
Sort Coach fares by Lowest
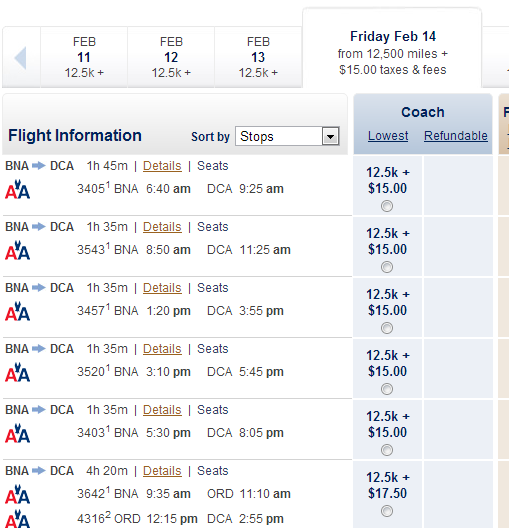(388, 136)
